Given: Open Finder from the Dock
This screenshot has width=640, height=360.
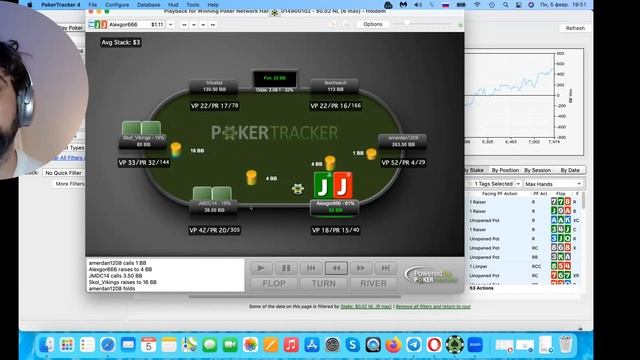Looking at the screenshot, I should tap(47, 345).
